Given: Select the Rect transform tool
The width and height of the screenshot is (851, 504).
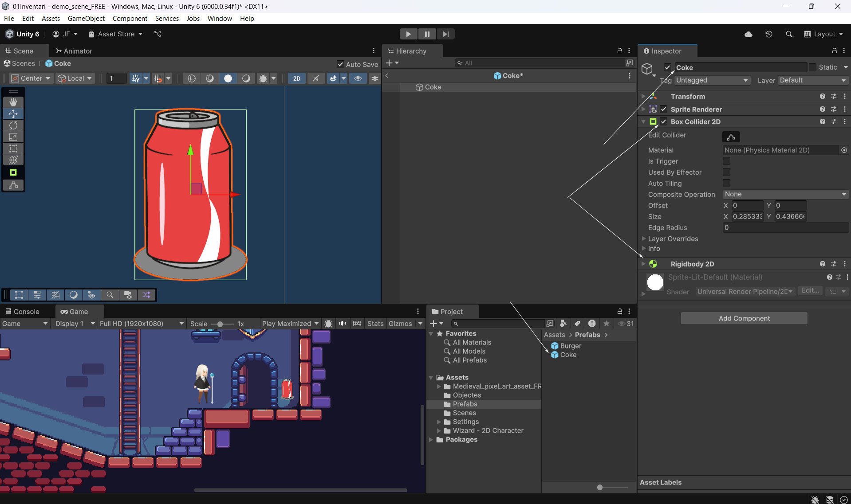Looking at the screenshot, I should click(13, 148).
